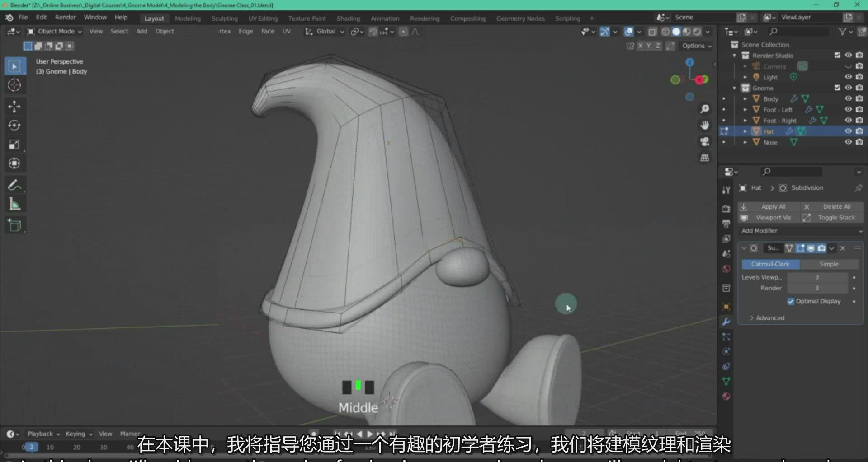
Task: Hide the Nose object in outliner
Action: pos(848,142)
